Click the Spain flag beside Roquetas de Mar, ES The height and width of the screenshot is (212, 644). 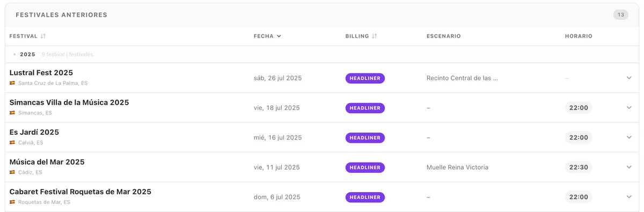(x=12, y=202)
